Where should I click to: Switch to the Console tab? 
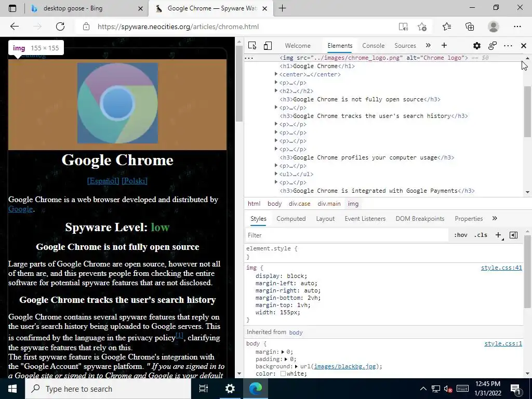point(373,46)
